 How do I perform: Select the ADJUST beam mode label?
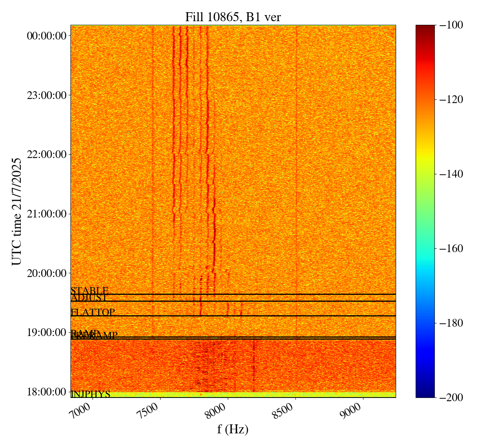pyautogui.click(x=89, y=298)
